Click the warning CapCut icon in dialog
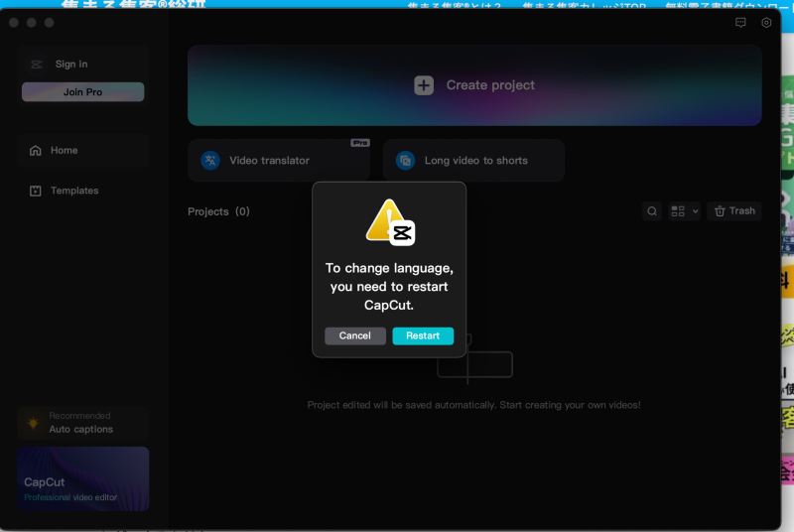This screenshot has width=794, height=532. pyautogui.click(x=390, y=221)
